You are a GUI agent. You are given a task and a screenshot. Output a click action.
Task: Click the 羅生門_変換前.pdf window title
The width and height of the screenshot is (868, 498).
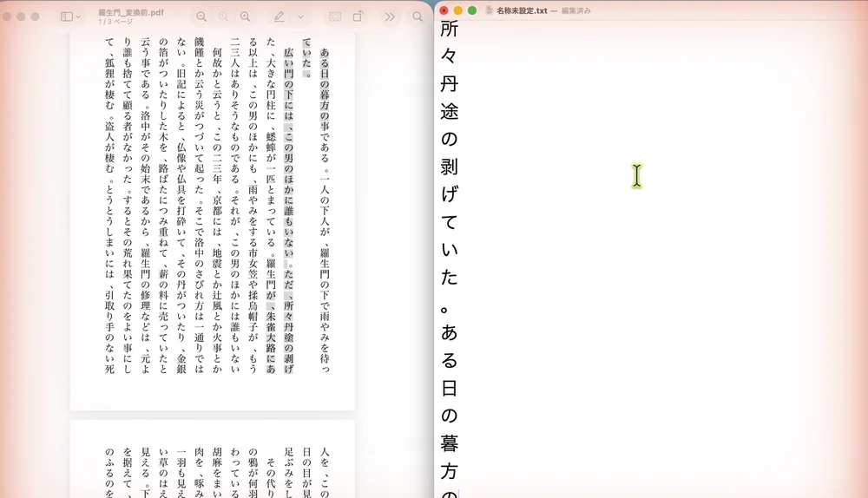[131, 12]
